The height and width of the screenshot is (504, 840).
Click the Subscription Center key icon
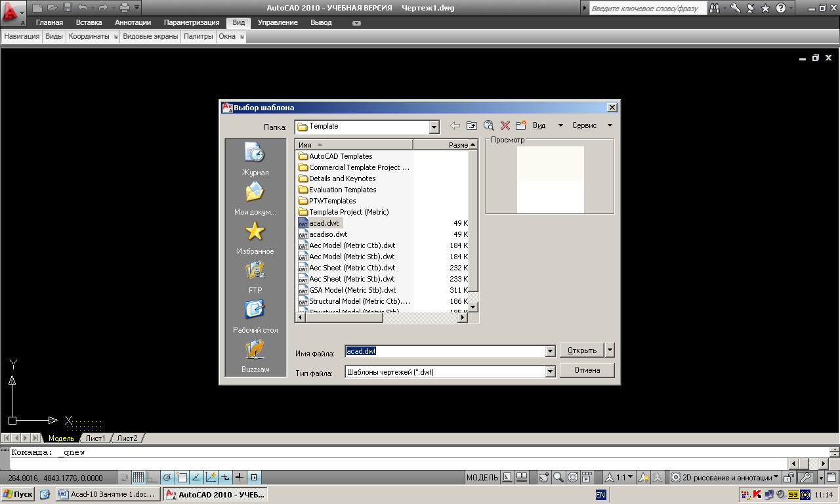[x=736, y=8]
